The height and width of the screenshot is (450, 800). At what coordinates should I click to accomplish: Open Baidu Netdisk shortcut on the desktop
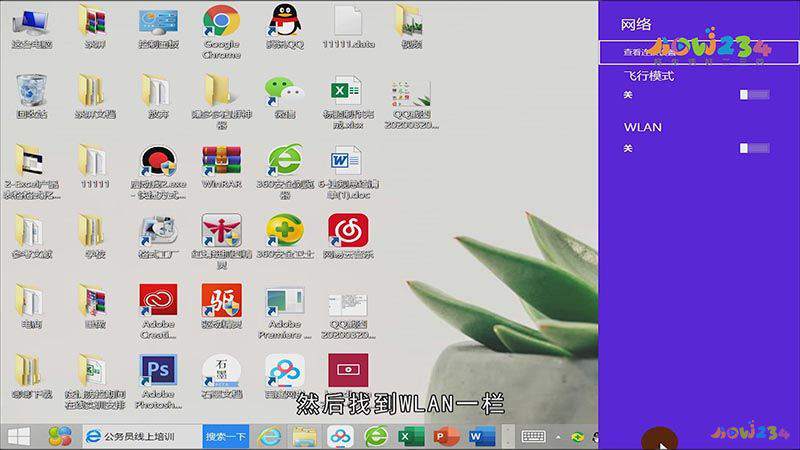[x=285, y=371]
